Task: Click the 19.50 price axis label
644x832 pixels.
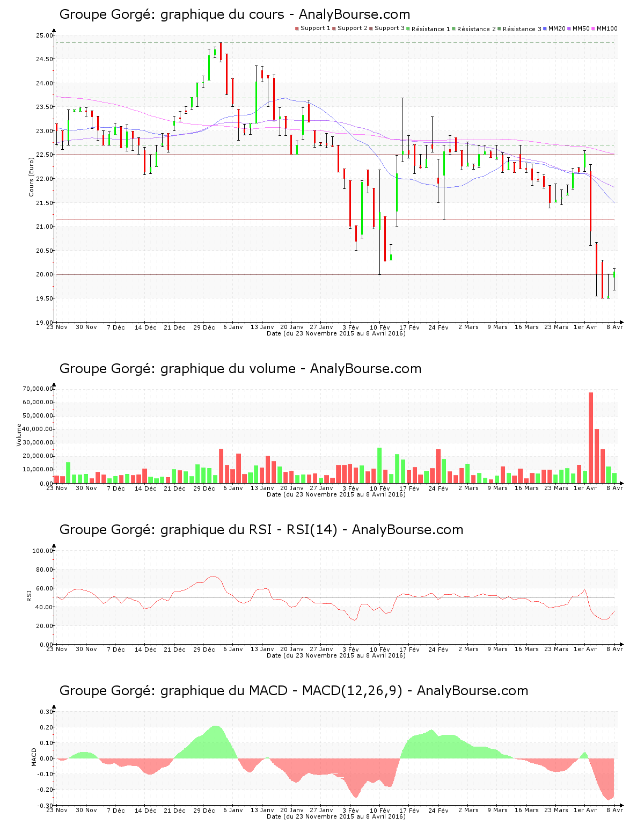Action: coord(45,298)
